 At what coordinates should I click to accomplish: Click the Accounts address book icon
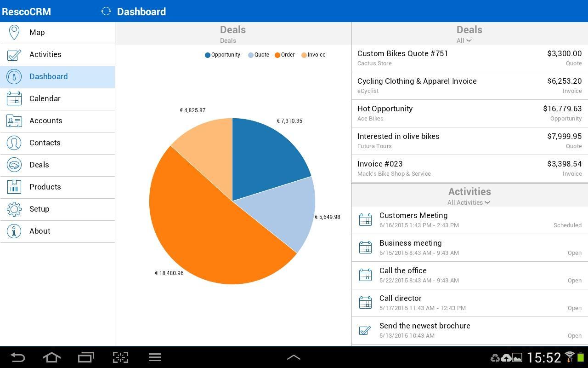tap(14, 121)
